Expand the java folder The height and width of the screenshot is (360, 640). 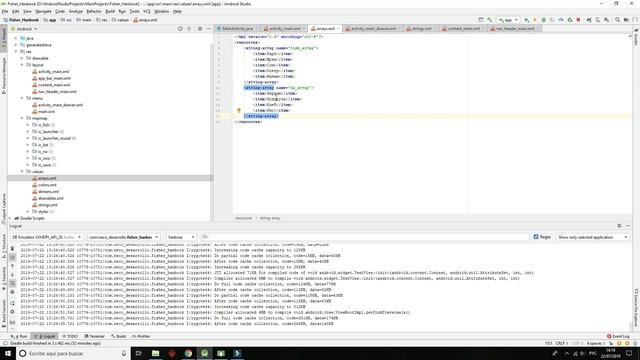(x=16, y=38)
